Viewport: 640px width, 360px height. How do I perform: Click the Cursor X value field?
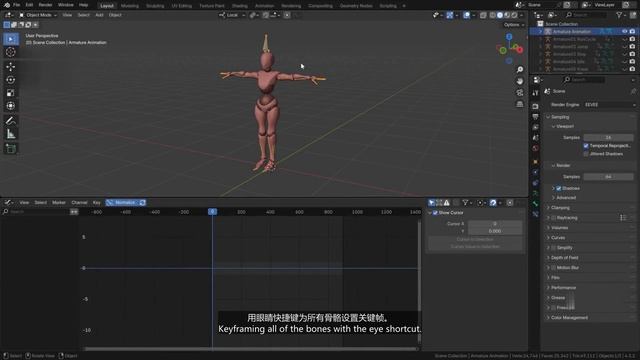(x=495, y=224)
